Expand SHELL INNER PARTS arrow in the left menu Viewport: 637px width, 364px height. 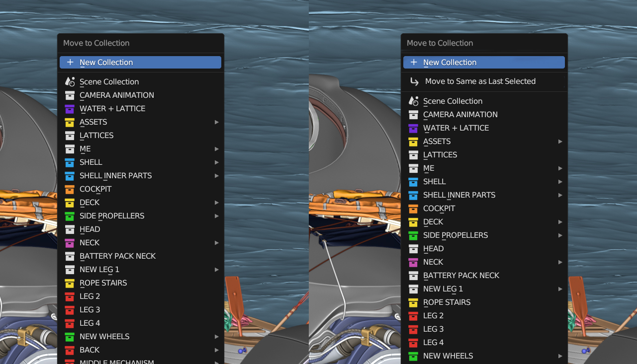(x=216, y=176)
